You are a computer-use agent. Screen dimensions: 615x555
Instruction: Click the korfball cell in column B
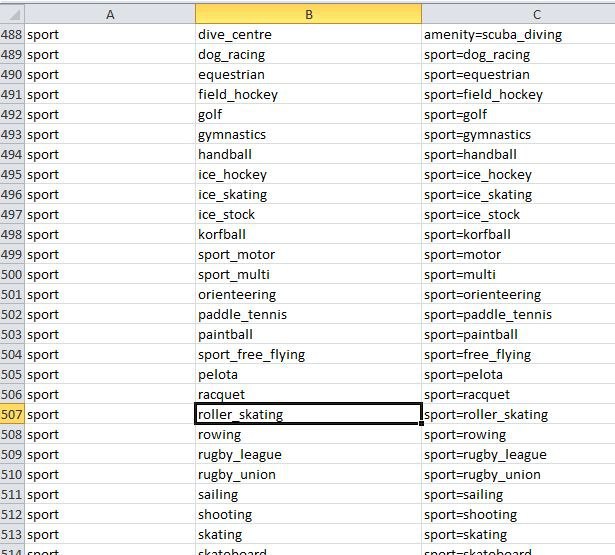tap(309, 234)
